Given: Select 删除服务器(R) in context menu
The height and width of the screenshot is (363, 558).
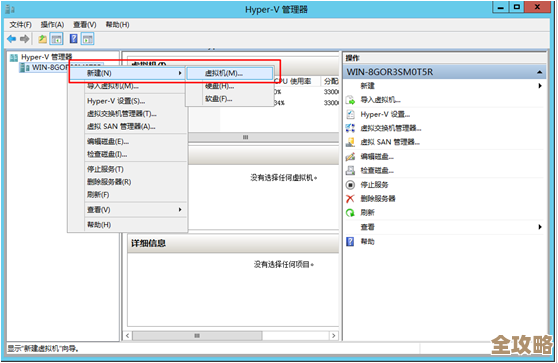Looking at the screenshot, I should pos(128,182).
